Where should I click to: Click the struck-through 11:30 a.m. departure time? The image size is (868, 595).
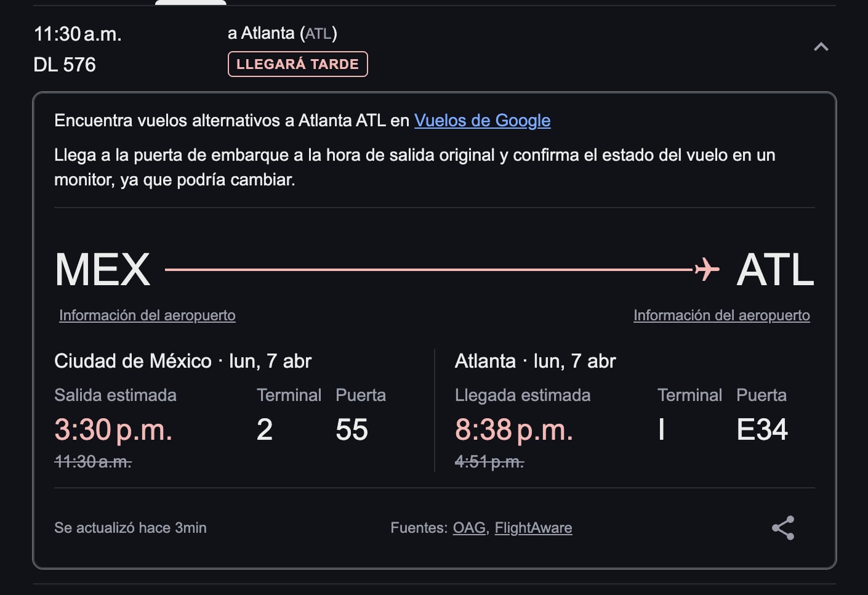pyautogui.click(x=93, y=461)
